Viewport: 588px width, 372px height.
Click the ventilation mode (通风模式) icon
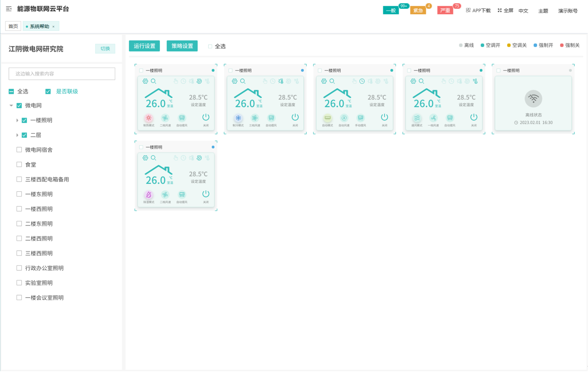pos(417,118)
